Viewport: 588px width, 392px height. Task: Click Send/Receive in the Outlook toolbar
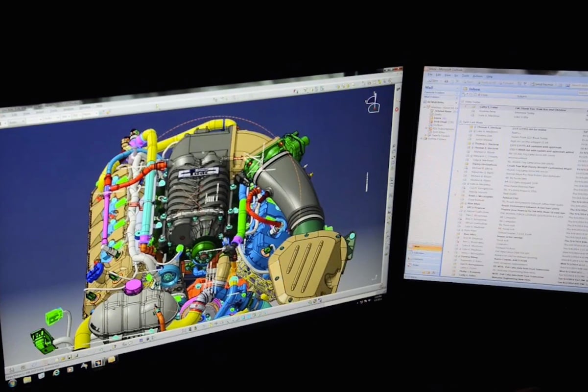(542, 85)
